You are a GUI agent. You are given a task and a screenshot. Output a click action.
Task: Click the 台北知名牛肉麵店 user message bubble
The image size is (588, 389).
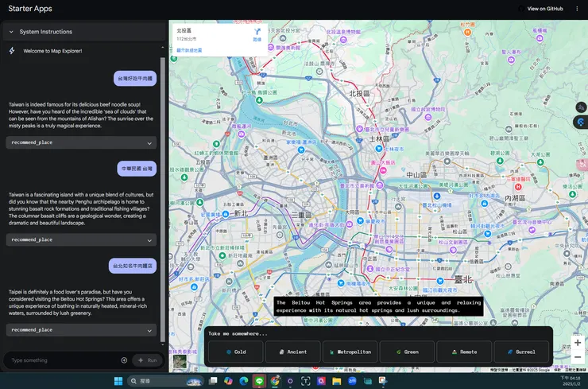pyautogui.click(x=133, y=266)
